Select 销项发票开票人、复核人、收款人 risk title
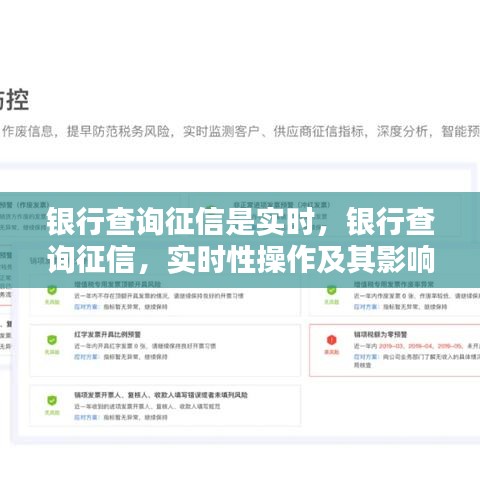Screen dimensions: 480x480 pos(161,395)
